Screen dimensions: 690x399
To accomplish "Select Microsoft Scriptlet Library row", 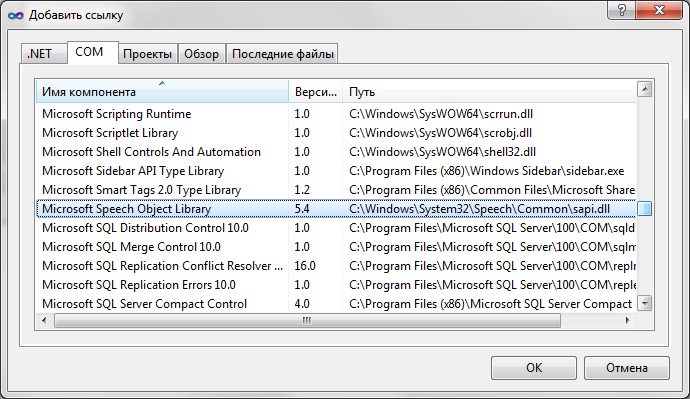I will click(336, 133).
